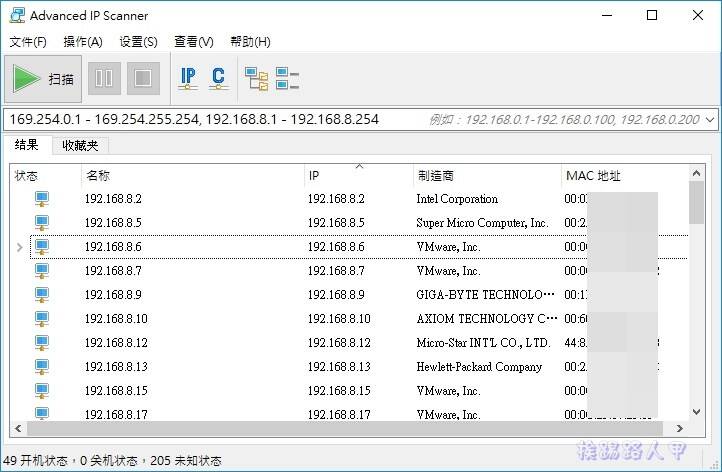
Task: Click horizontal scrollbar left arrow
Action: click(x=18, y=428)
